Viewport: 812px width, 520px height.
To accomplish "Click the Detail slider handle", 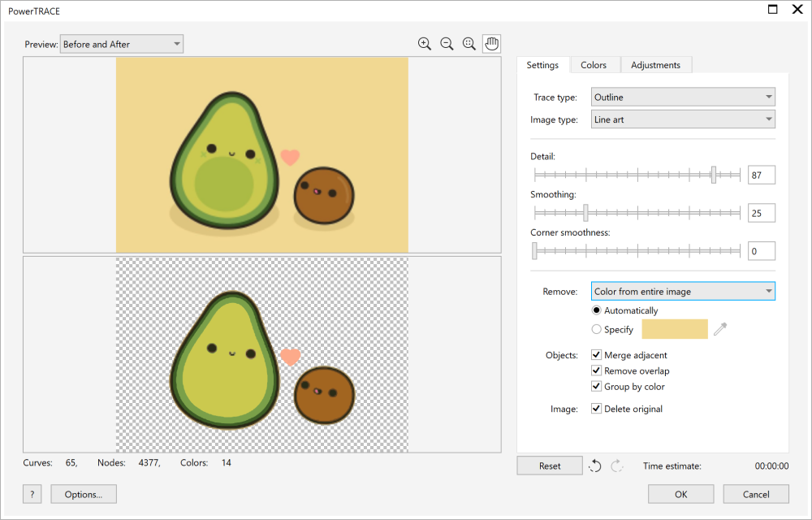I will point(714,175).
